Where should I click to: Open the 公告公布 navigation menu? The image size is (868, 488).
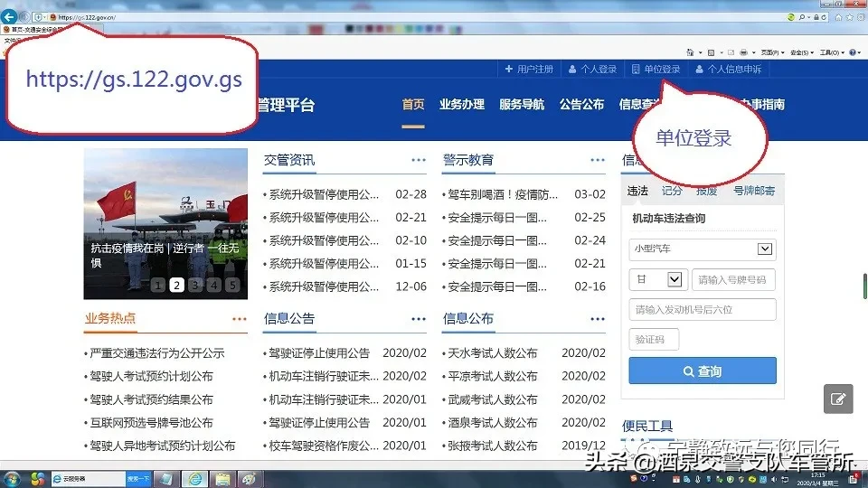tap(581, 105)
